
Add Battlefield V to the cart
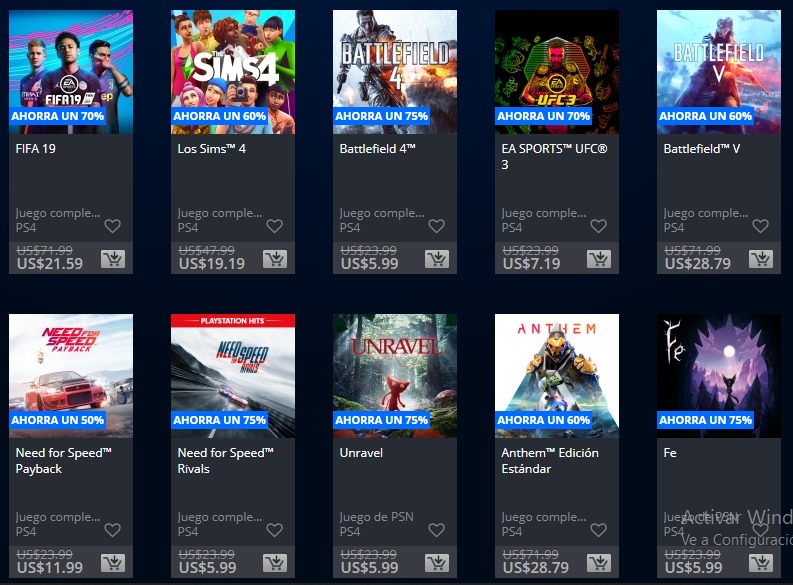(761, 259)
